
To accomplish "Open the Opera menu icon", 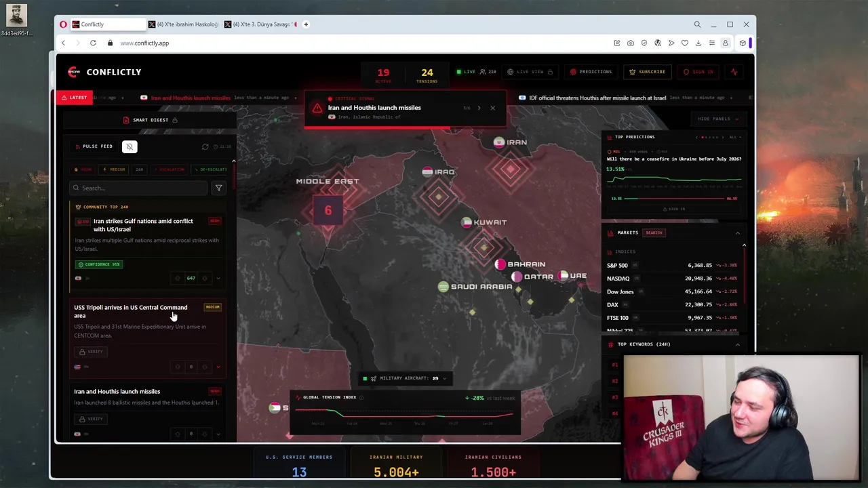I will coord(63,24).
